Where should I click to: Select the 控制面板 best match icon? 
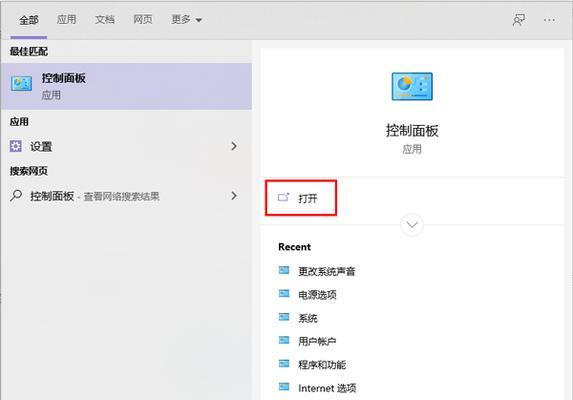pos(21,84)
